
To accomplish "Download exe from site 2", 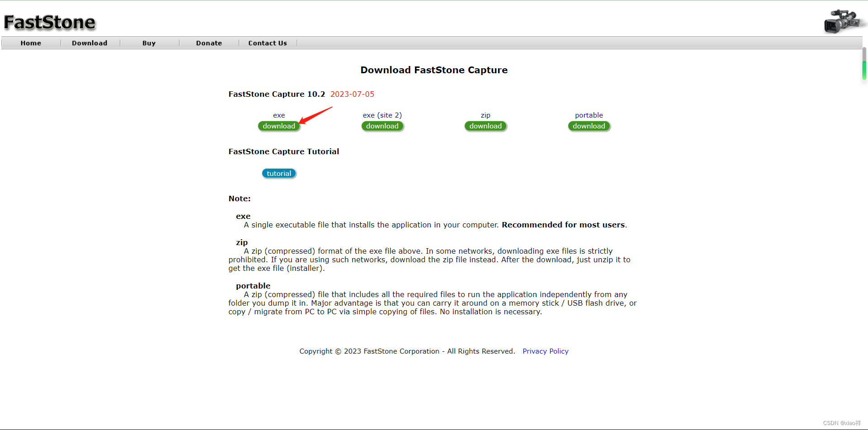I will (382, 126).
